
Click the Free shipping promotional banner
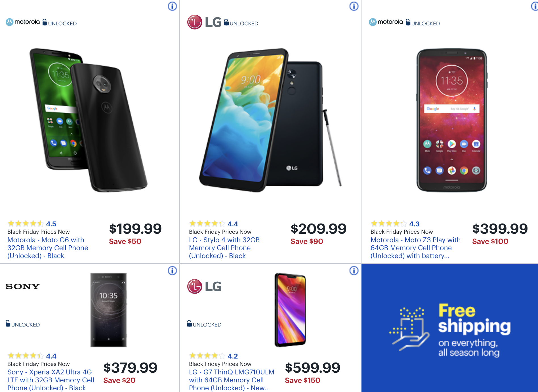(450, 328)
